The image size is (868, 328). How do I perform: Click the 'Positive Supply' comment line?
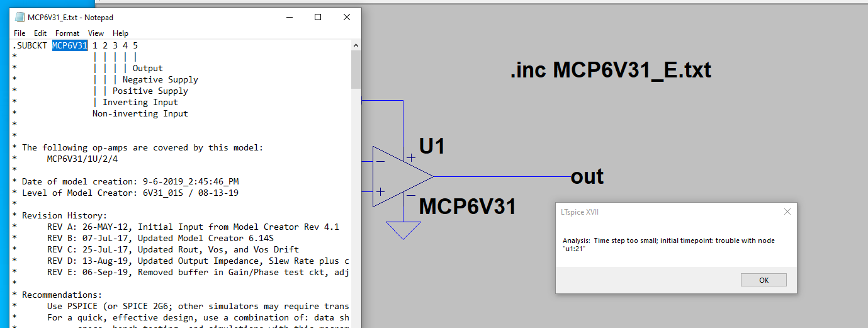pos(150,91)
